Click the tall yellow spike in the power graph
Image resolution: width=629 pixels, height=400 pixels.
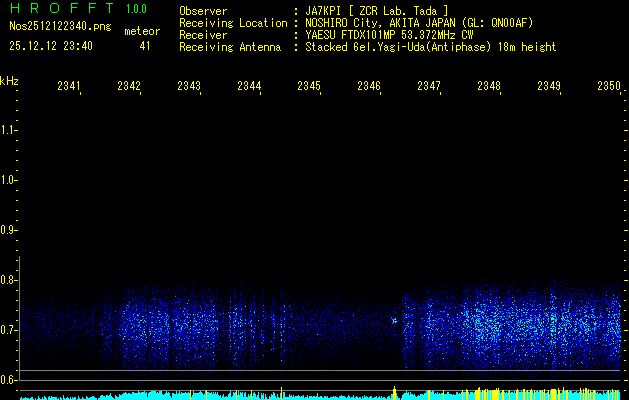(x=395, y=390)
